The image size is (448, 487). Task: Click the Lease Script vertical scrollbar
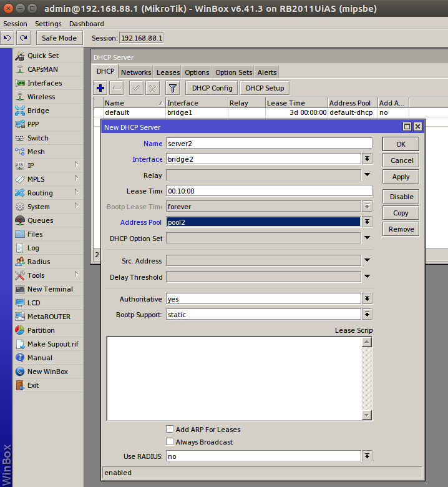(367, 378)
